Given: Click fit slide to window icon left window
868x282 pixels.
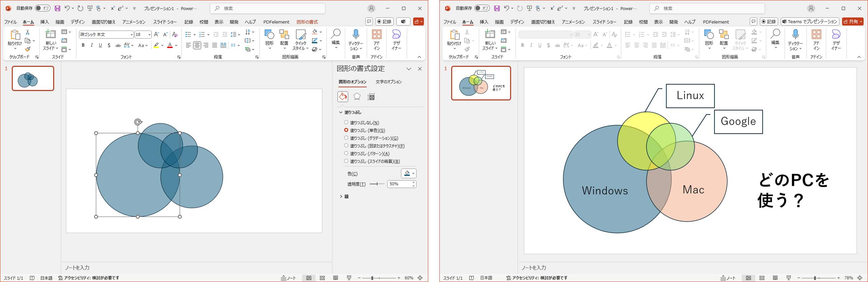Looking at the screenshot, I should point(420,278).
